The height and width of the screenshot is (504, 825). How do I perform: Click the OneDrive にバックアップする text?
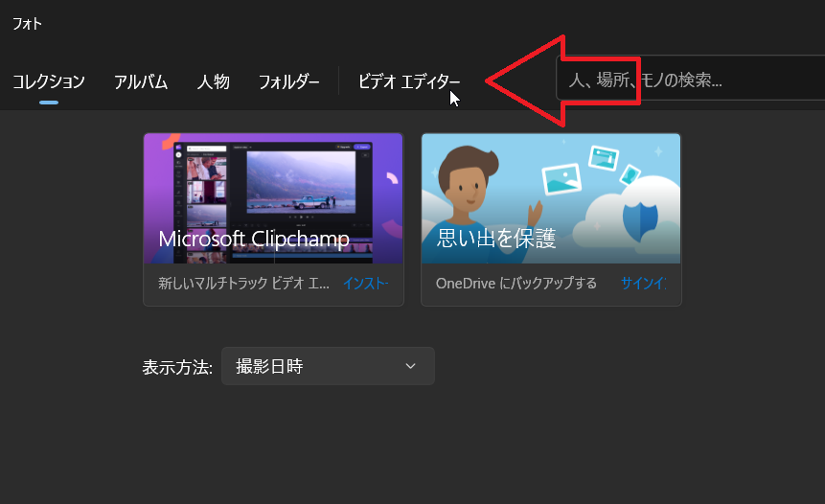516,283
